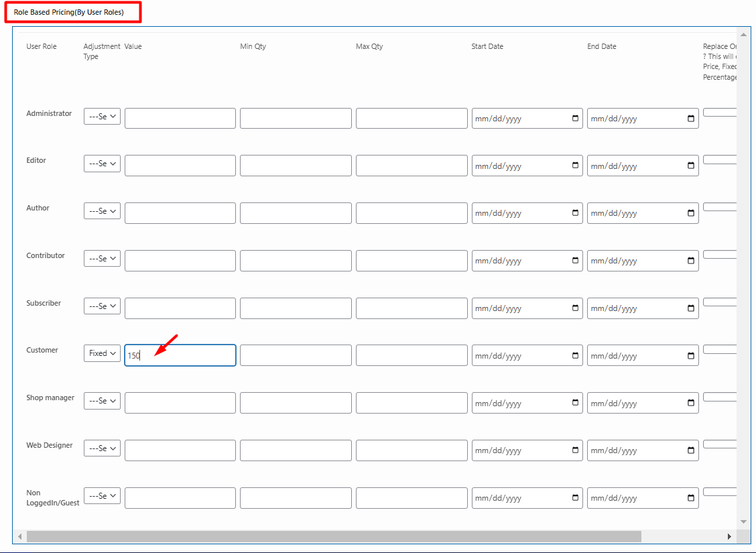Click the Editor Min Qty input field
The width and height of the screenshot is (756, 553).
coord(296,166)
